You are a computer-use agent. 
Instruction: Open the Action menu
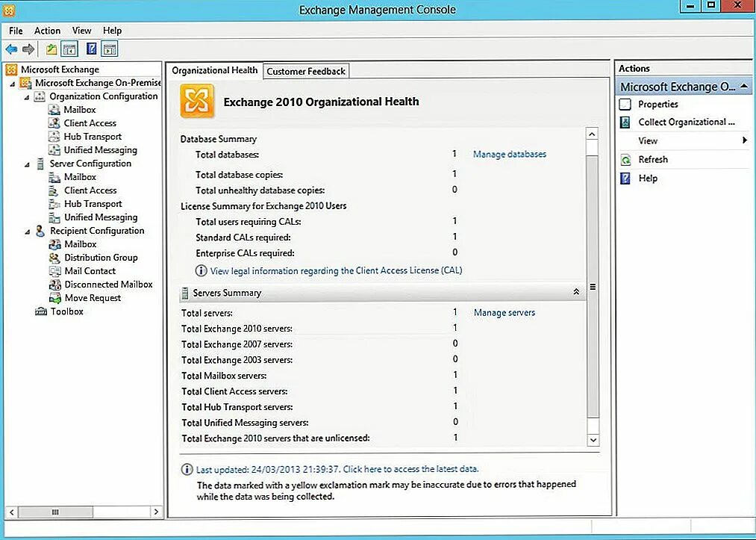click(x=47, y=31)
